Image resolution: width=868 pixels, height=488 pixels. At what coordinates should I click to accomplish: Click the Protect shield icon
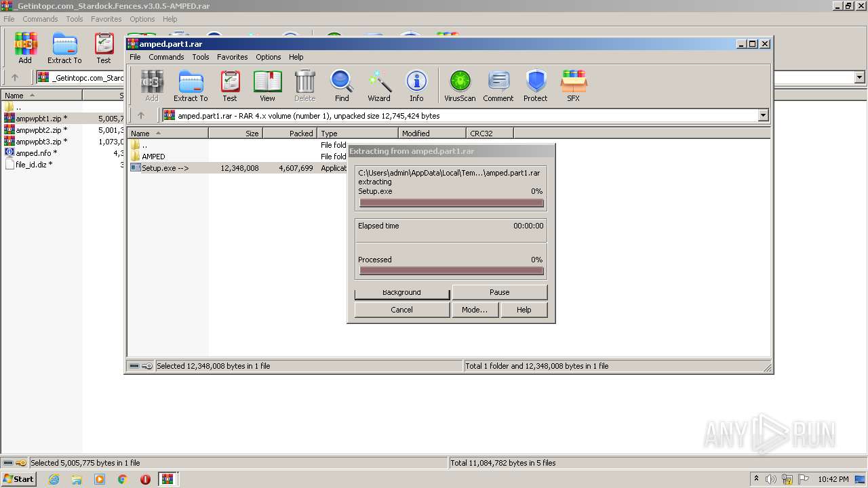pyautogui.click(x=536, y=86)
